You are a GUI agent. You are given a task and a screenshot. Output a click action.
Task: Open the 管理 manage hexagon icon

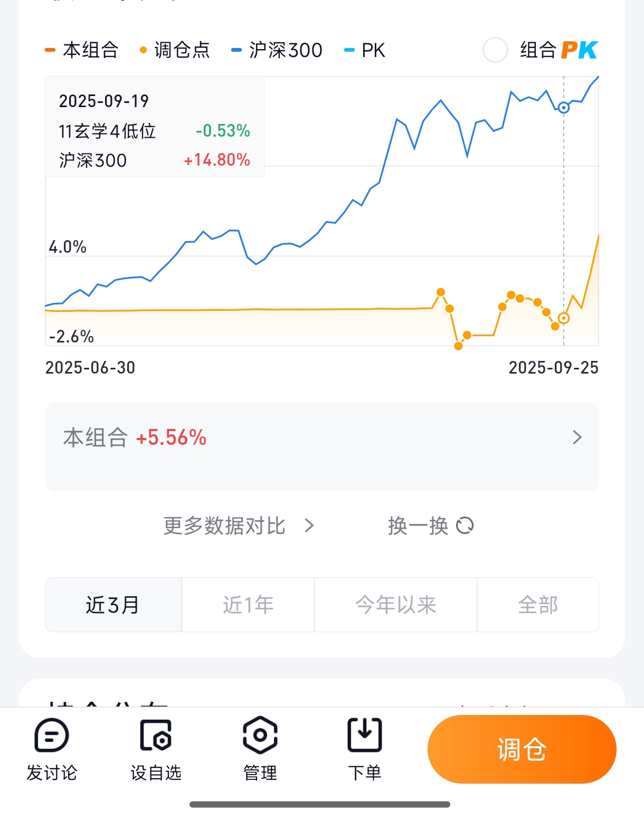click(260, 735)
